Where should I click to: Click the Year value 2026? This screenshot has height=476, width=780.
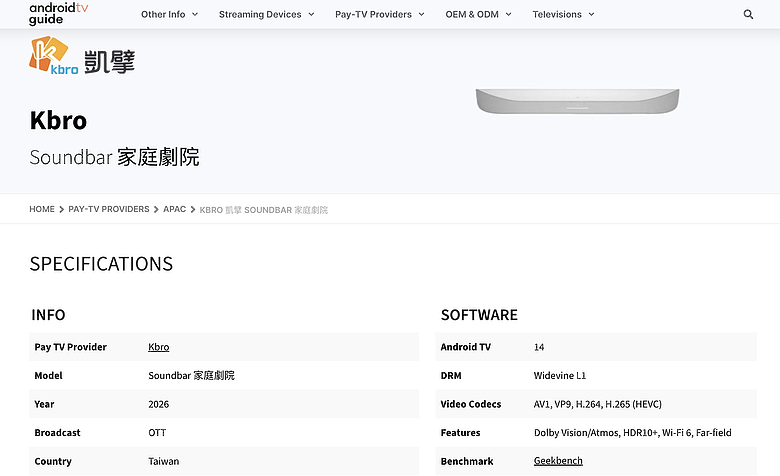click(159, 404)
